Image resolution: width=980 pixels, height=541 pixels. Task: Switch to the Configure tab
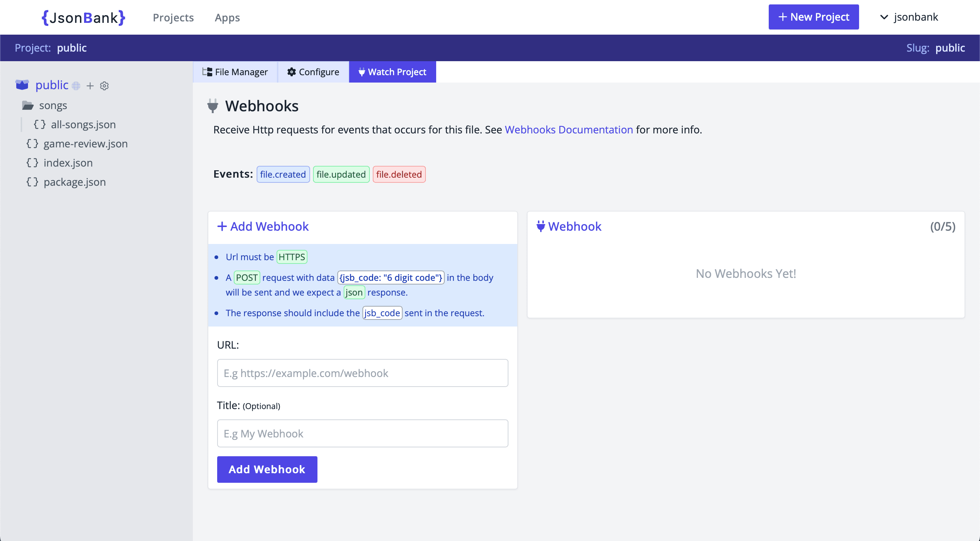pyautogui.click(x=313, y=71)
